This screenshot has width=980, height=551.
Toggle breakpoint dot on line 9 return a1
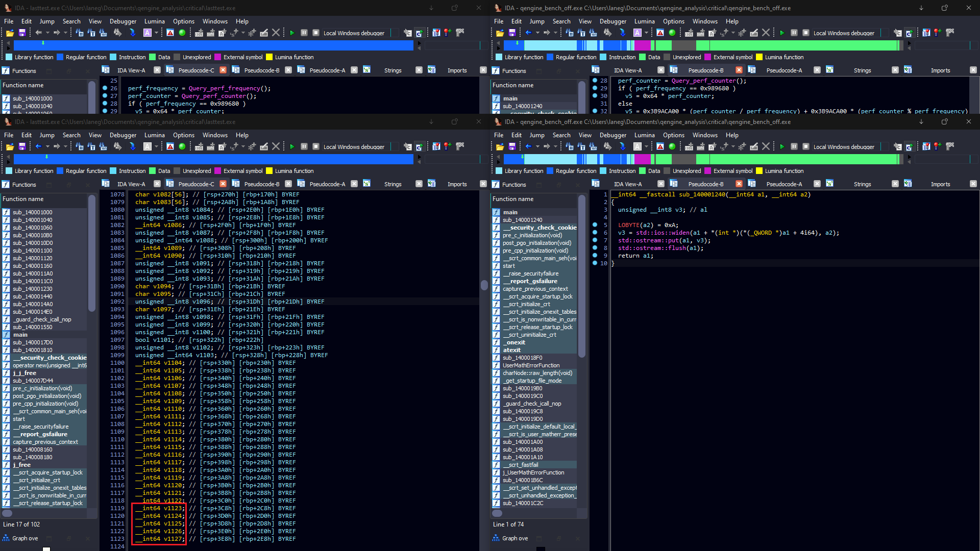[595, 256]
